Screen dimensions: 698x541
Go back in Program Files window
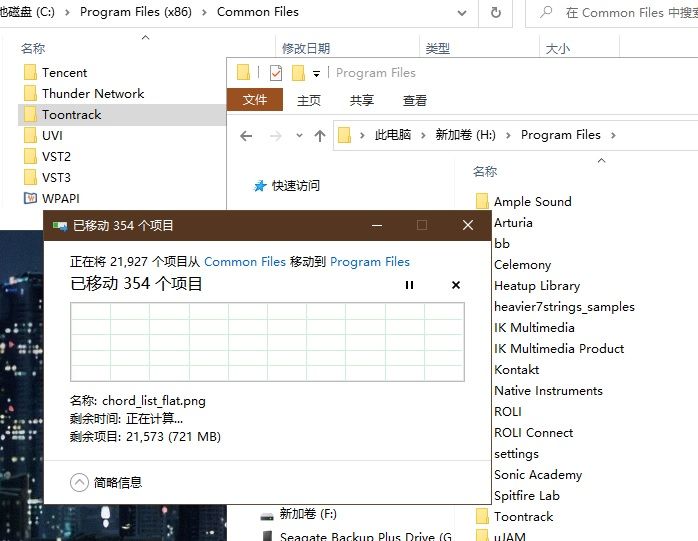coord(246,136)
